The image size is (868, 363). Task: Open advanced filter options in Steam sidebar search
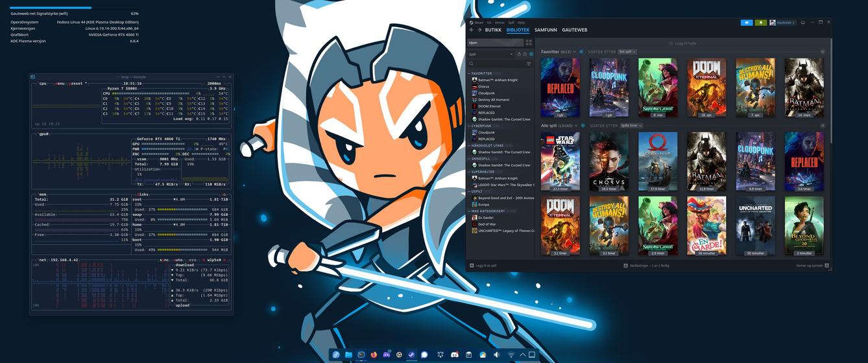[x=529, y=64]
